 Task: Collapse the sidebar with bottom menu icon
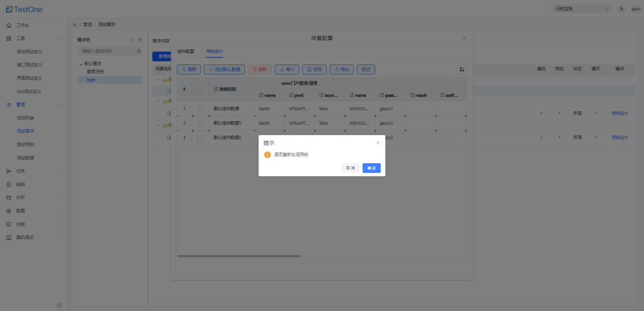click(59, 305)
